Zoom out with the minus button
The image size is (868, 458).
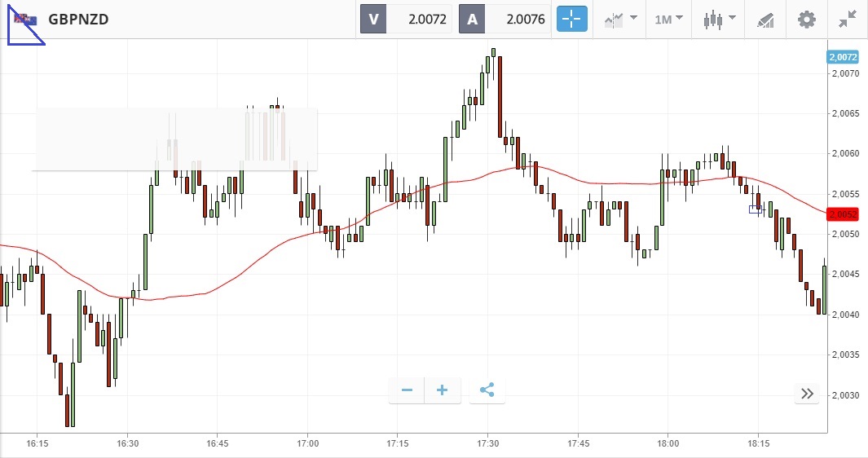tap(407, 390)
